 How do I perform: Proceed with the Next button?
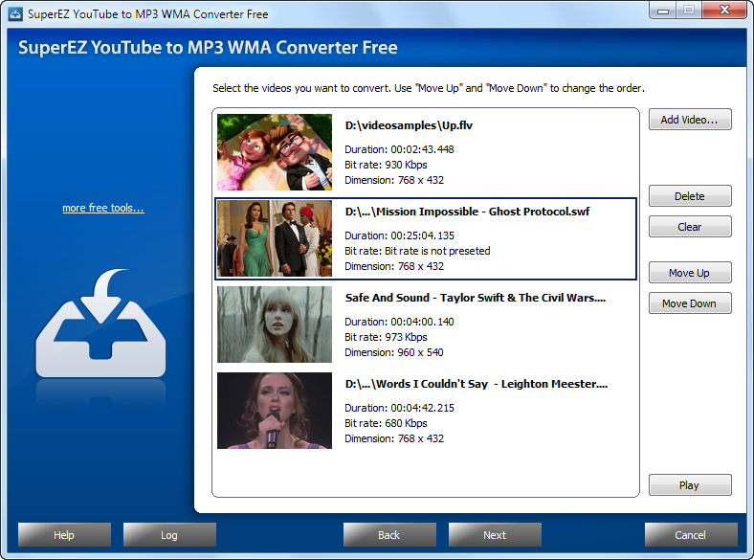495,534
